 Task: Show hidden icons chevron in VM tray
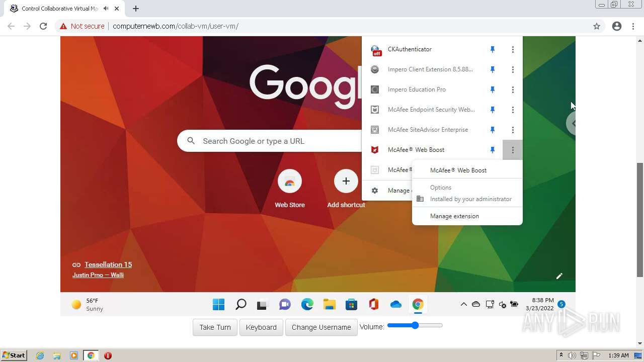point(464,304)
